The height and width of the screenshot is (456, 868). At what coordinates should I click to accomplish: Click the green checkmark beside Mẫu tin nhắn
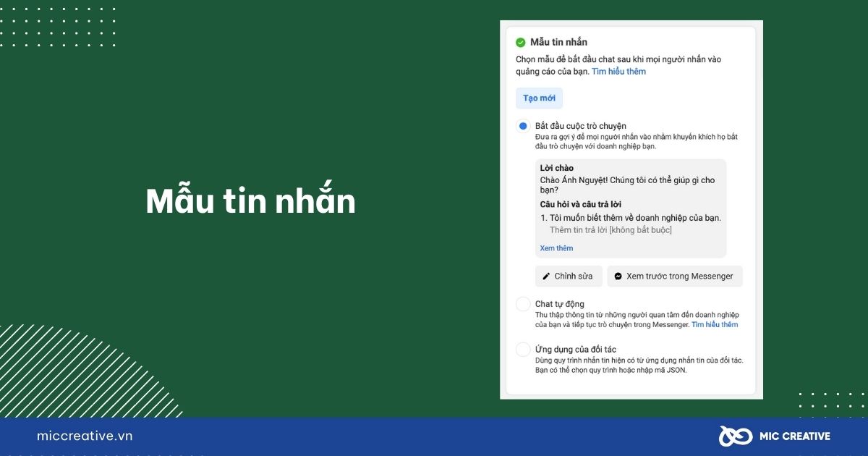520,43
